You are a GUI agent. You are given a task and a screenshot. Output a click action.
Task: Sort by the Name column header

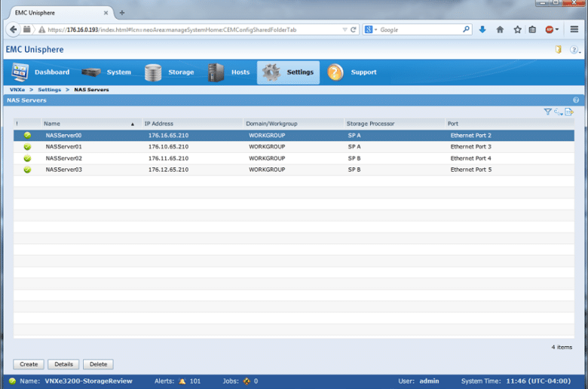click(91, 124)
